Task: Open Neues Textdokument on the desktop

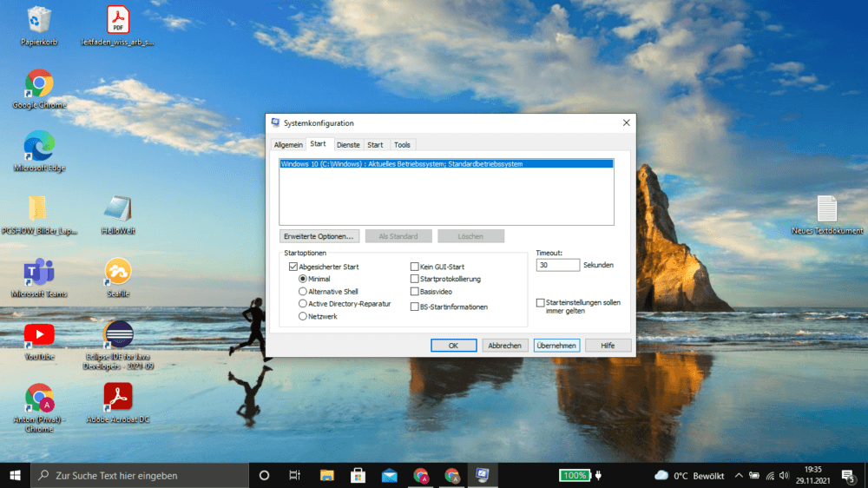Action: (x=827, y=215)
